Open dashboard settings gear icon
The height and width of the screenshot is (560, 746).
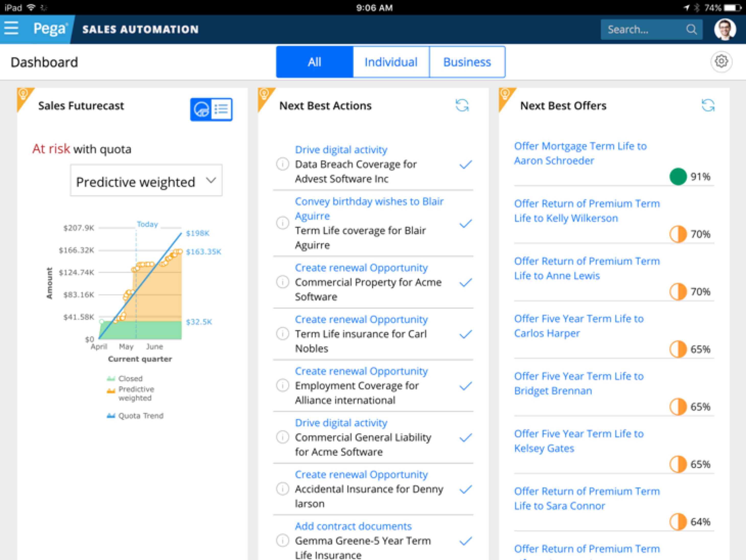(x=721, y=62)
